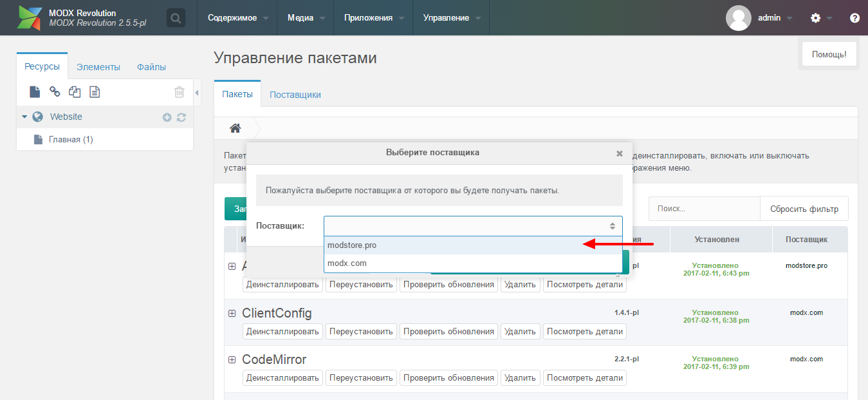This screenshot has width=868, height=400.
Task: Click the CodeMirror package name
Action: tap(274, 359)
